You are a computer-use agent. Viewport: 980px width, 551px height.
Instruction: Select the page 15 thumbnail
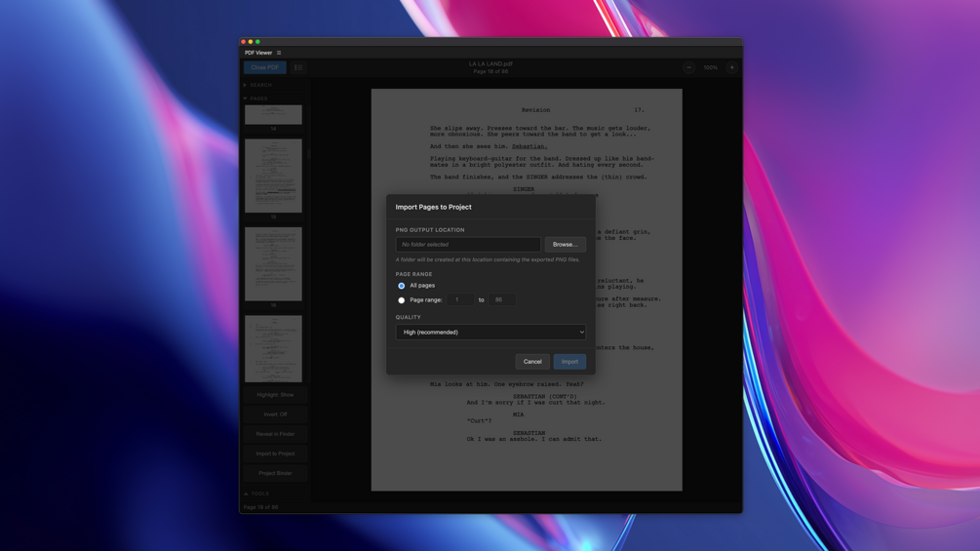[273, 177]
